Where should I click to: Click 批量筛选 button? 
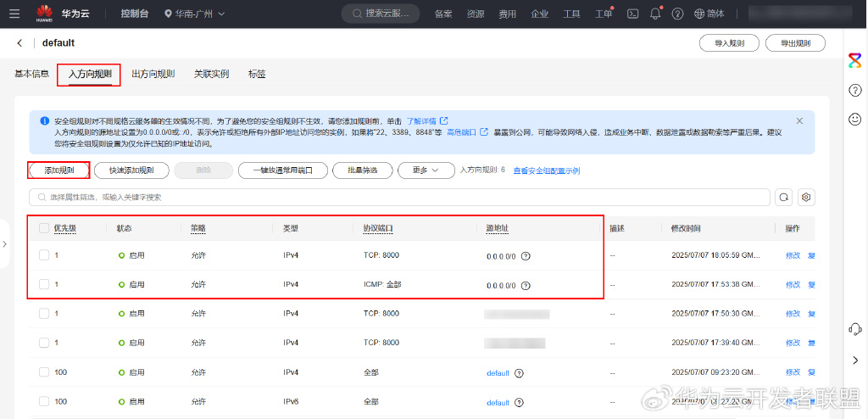[363, 170]
